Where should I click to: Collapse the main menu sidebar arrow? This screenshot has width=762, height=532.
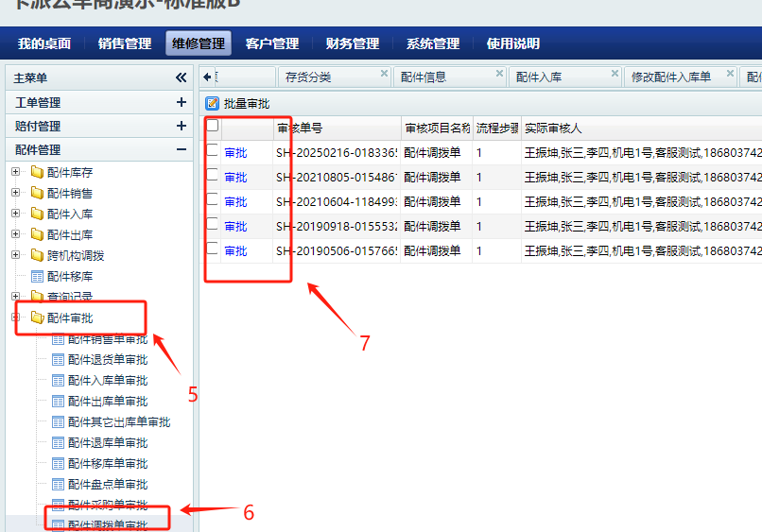click(181, 78)
